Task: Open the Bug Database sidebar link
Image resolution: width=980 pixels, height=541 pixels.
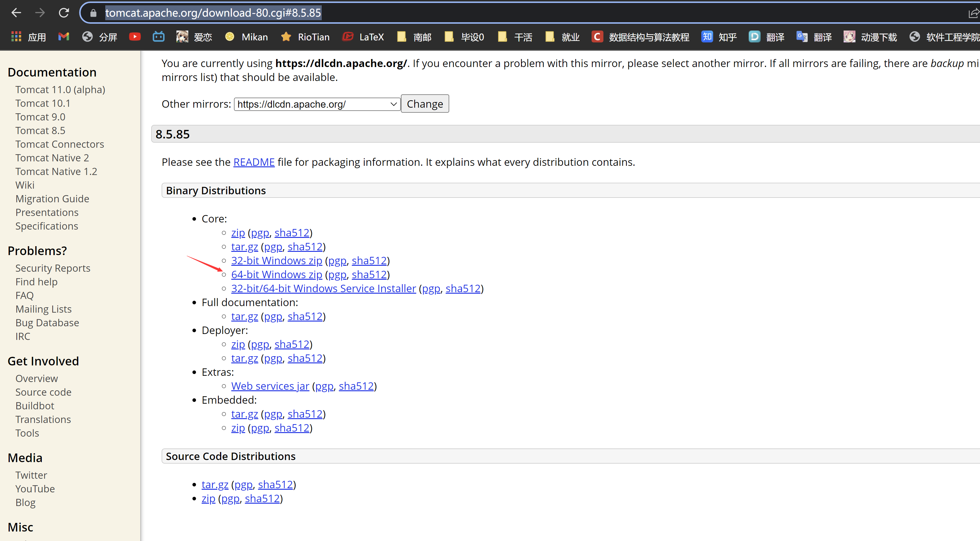Action: 47,323
